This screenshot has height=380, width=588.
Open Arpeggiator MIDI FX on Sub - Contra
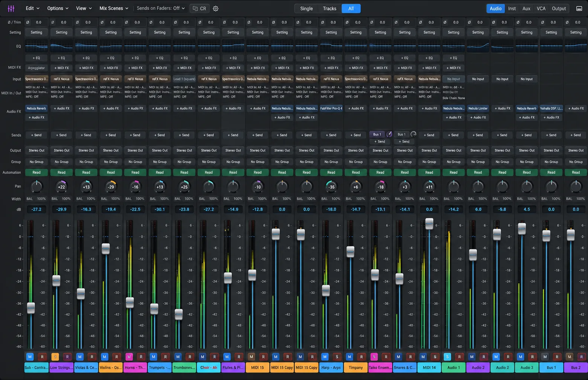(37, 68)
